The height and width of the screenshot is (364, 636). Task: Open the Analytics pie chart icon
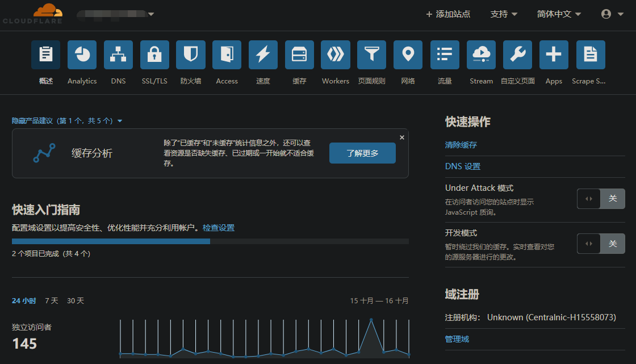82,55
